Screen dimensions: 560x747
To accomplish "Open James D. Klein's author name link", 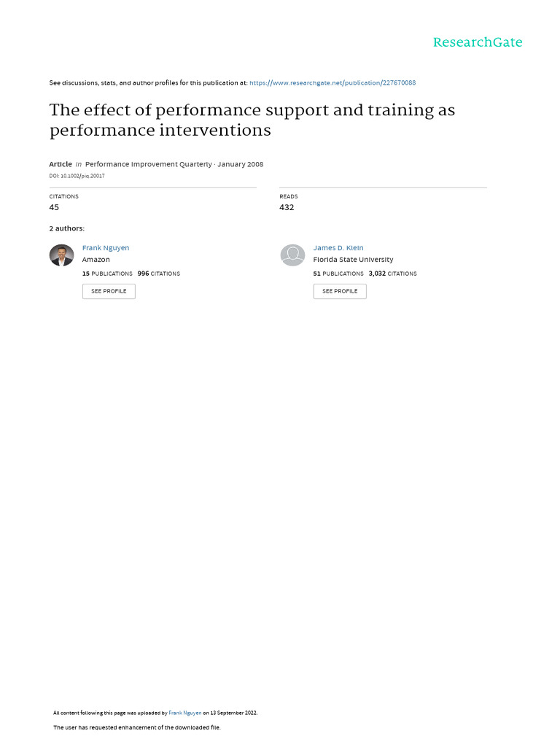I will point(338,248).
